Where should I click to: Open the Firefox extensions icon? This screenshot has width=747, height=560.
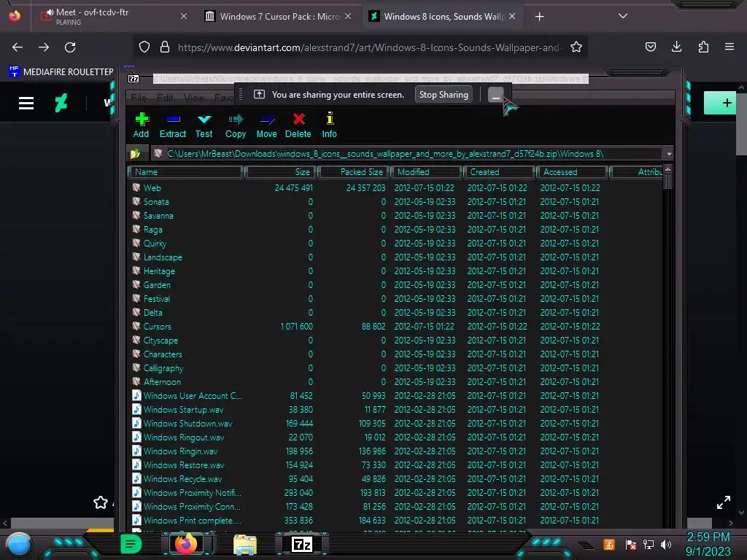(703, 47)
